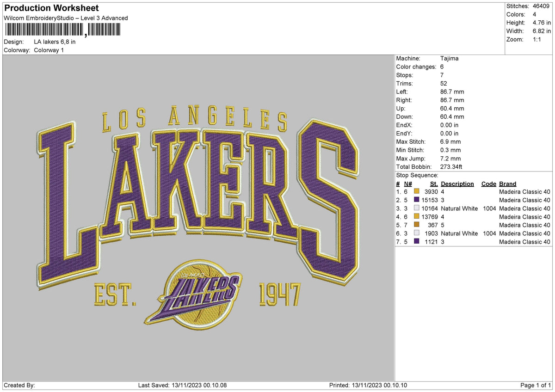
Task: Click the 'Stop Sequence:' heading
Action: (x=417, y=176)
